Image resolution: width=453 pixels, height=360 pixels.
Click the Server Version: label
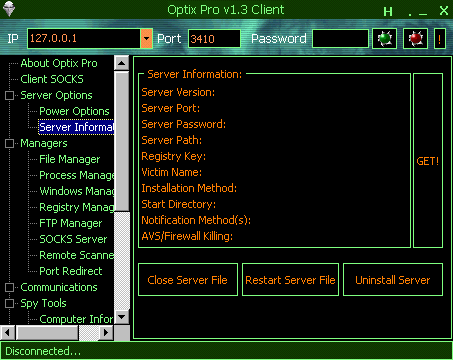pos(178,92)
